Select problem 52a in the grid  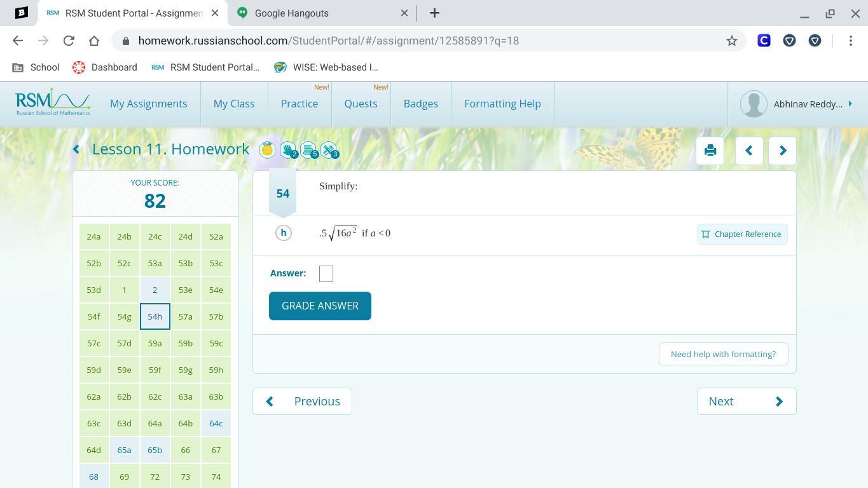(216, 236)
